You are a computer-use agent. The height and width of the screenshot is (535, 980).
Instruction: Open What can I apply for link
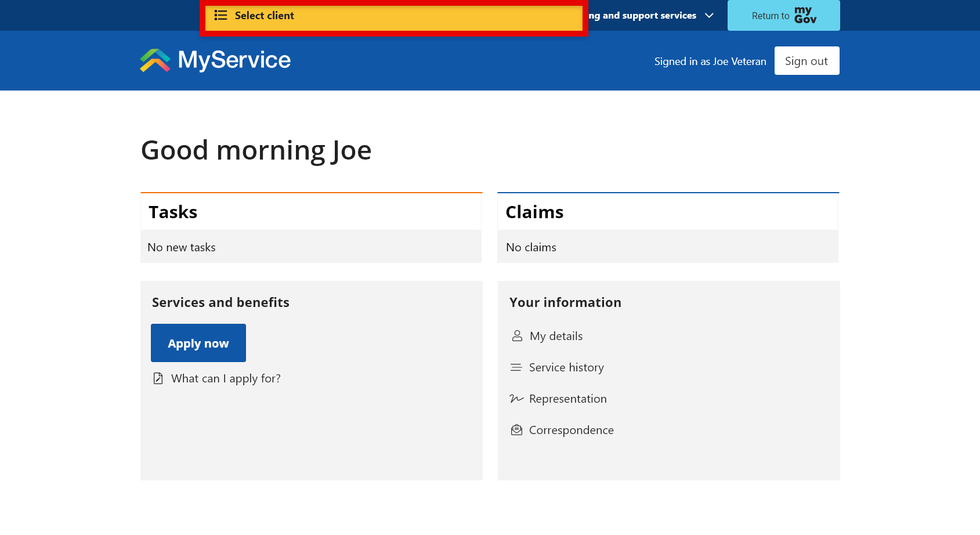(225, 378)
